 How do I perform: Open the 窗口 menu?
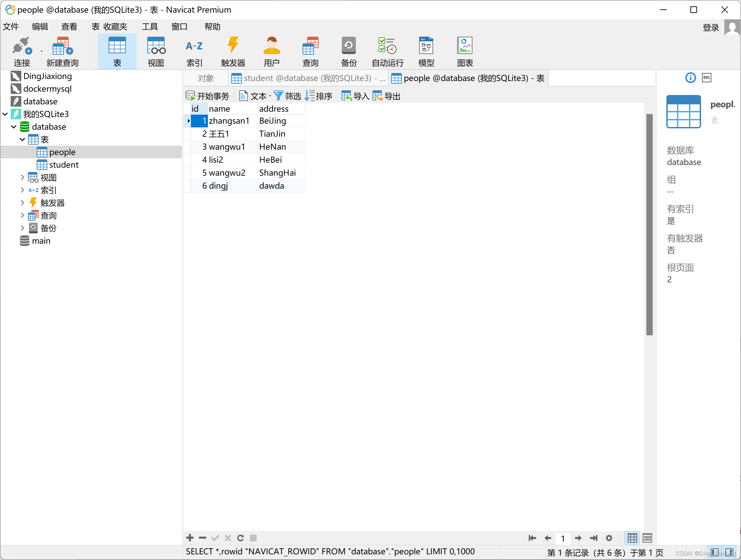point(179,26)
